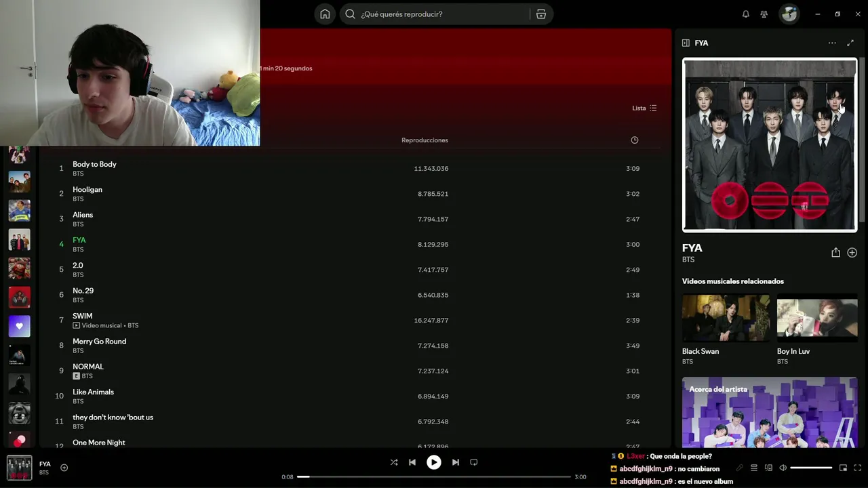Screen dimensions: 868x488
Task: Play the Boy In Luv music video
Action: [817, 318]
